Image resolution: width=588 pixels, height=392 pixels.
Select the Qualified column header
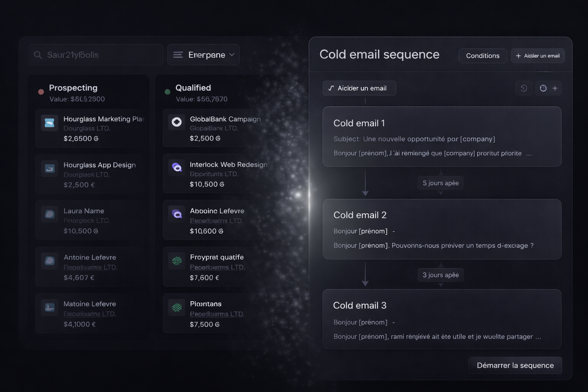(x=193, y=88)
